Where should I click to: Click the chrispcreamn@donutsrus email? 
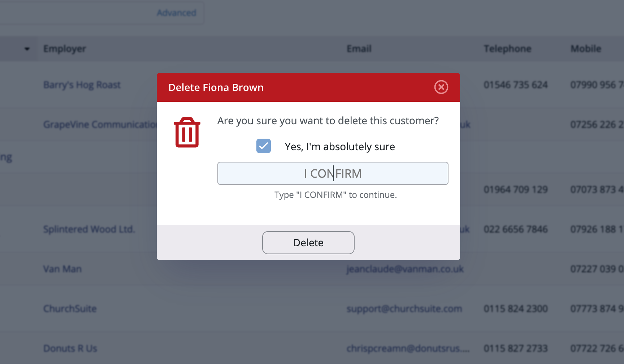[x=408, y=348]
